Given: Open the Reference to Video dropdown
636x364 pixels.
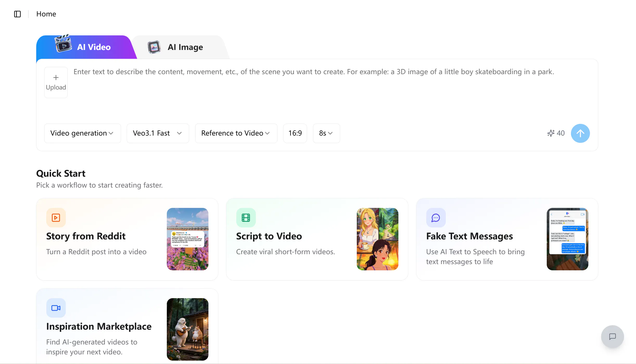Looking at the screenshot, I should point(236,133).
